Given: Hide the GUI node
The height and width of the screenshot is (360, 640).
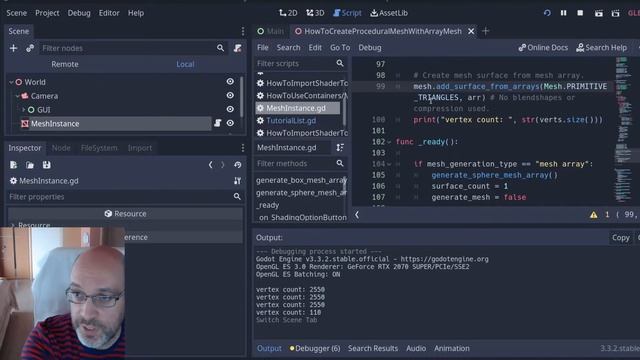Looking at the screenshot, I should click(x=230, y=109).
